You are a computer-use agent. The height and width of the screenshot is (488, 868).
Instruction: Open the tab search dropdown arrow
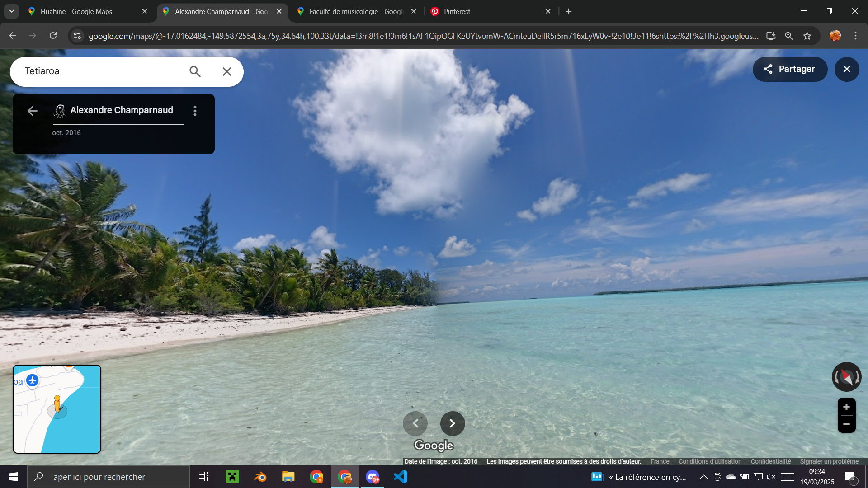point(12,11)
